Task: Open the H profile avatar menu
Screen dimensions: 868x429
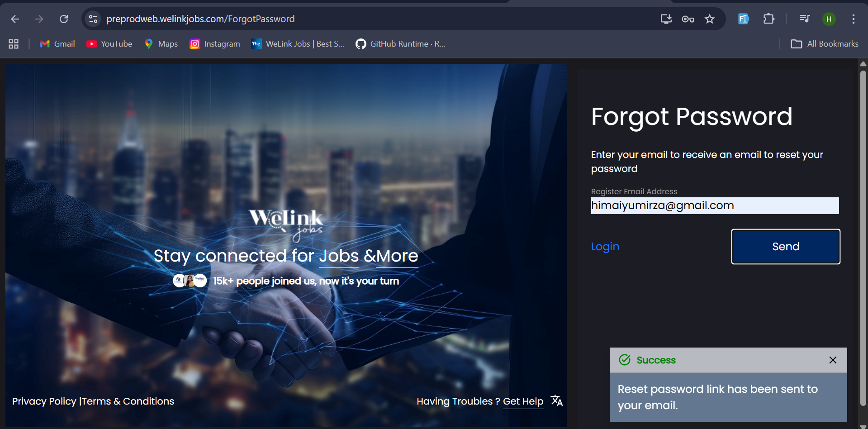Action: point(829,19)
